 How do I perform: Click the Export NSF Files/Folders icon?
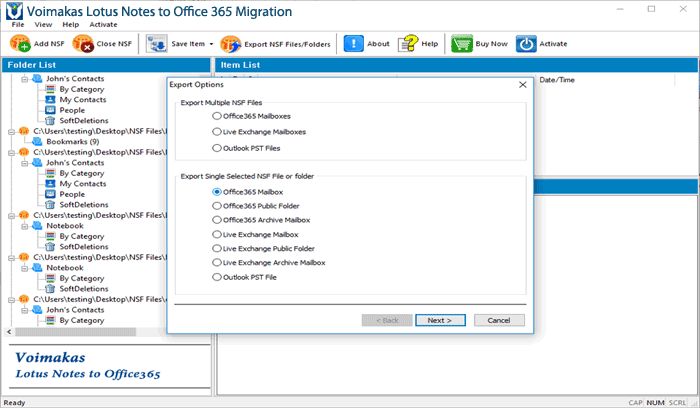point(230,44)
